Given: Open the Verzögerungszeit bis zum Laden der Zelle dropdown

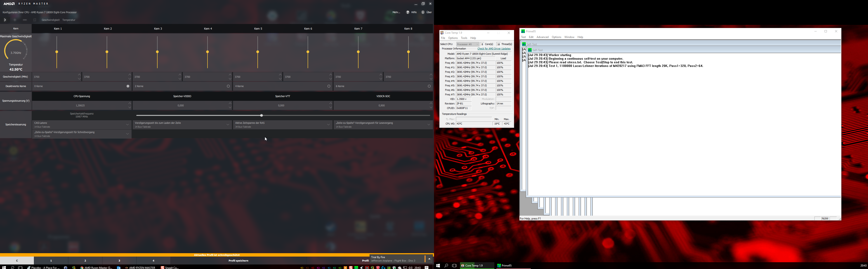Looking at the screenshot, I should tap(182, 125).
